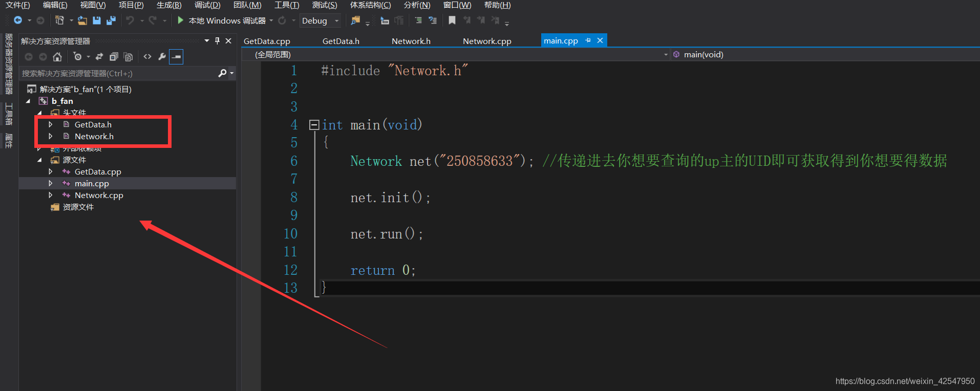This screenshot has height=391, width=980.
Task: Open Properties wrench icon
Action: pos(162,57)
